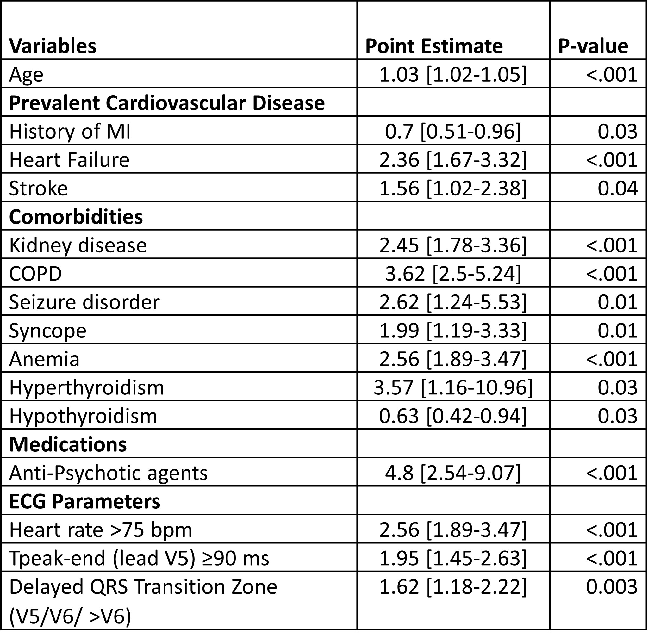The height and width of the screenshot is (644, 648).
Task: Select the Anemia row label
Action: [44, 359]
